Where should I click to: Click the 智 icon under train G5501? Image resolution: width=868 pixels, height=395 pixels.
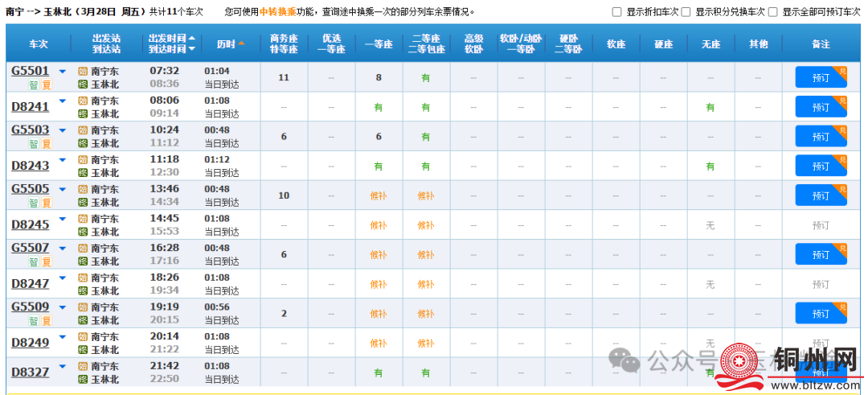[x=34, y=84]
